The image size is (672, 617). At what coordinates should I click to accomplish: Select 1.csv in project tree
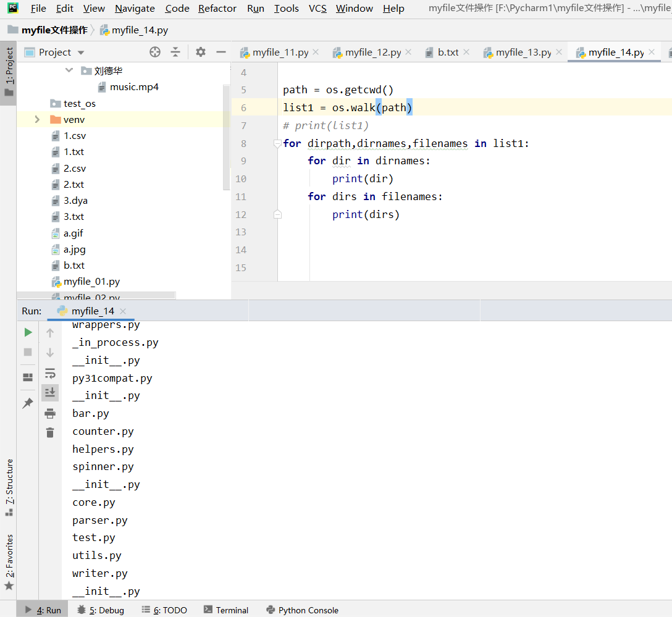(69, 136)
